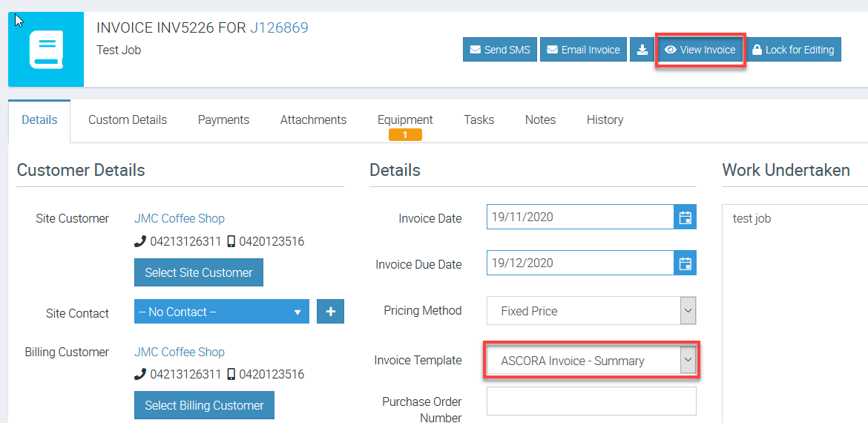Viewport: 868px width, 423px height.
Task: Click the download invoice icon button
Action: pos(642,50)
